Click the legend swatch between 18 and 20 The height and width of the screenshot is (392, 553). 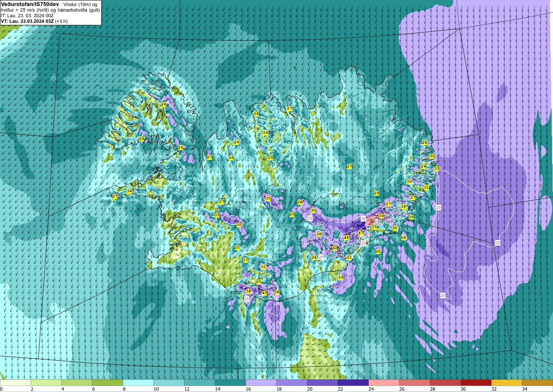[x=292, y=383]
